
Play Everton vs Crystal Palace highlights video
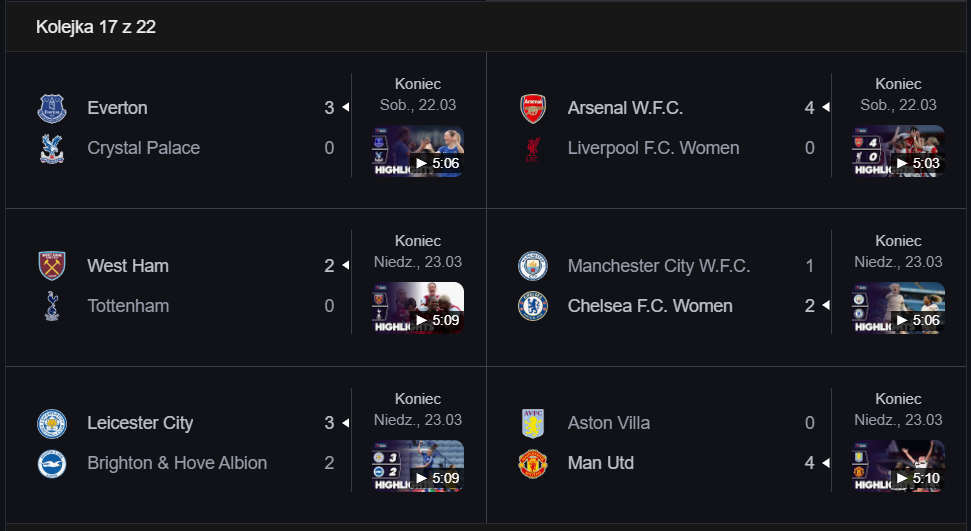[418, 151]
